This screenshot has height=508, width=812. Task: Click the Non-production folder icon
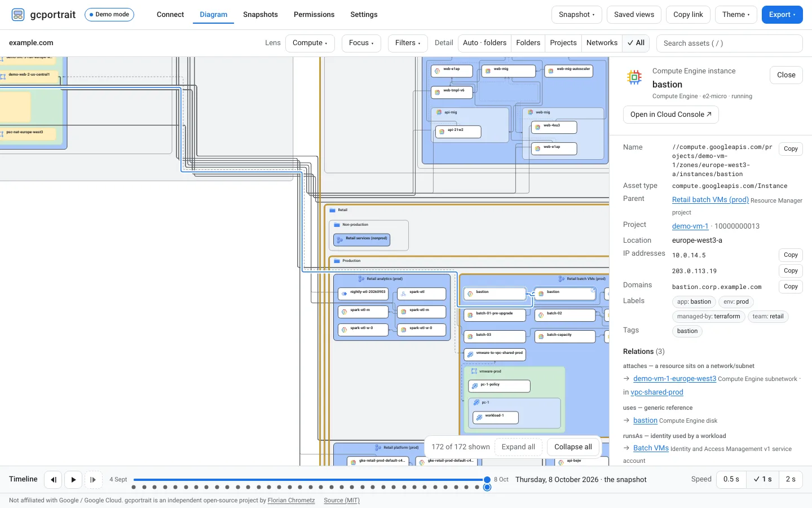point(337,225)
